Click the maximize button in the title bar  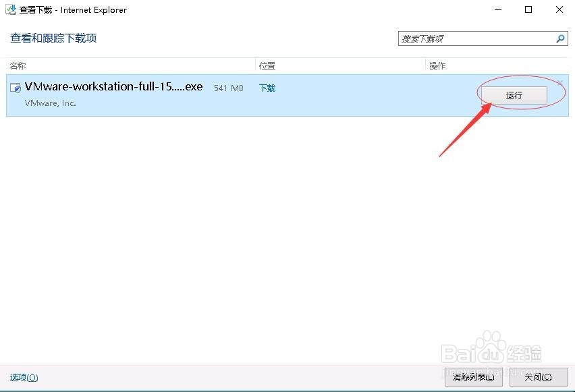528,9
